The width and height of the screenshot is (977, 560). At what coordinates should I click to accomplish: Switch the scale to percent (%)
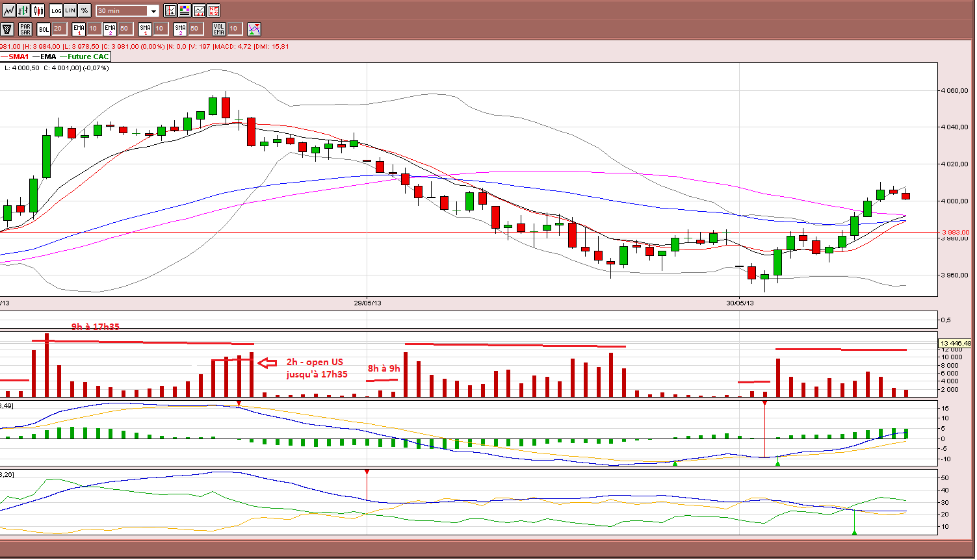(x=85, y=10)
